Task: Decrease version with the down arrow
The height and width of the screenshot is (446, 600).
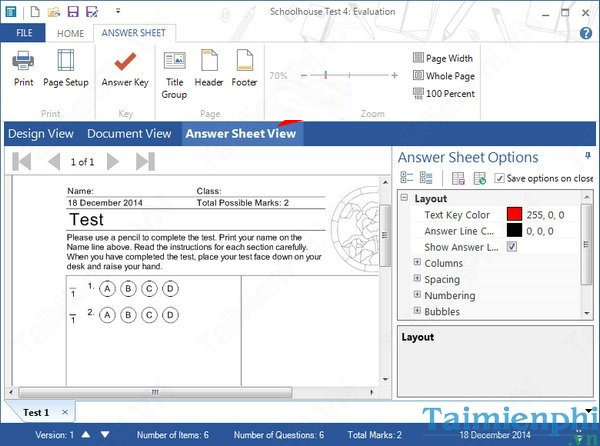Action: click(105, 435)
